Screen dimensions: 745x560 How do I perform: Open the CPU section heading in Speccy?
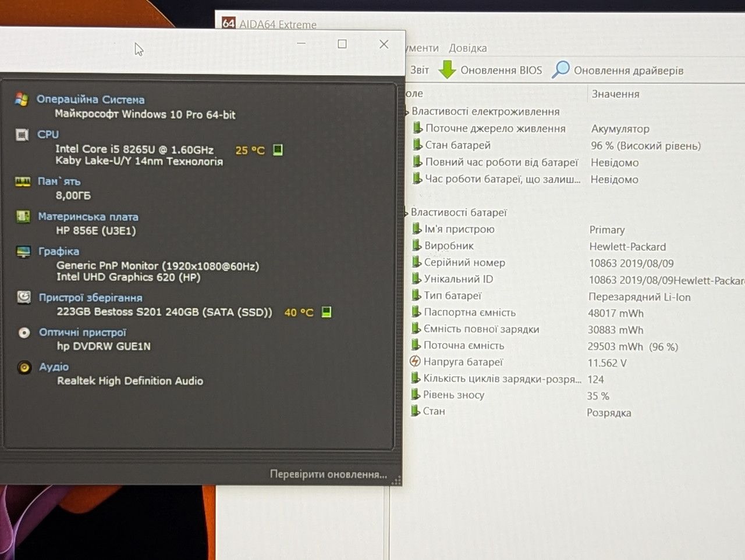click(48, 134)
